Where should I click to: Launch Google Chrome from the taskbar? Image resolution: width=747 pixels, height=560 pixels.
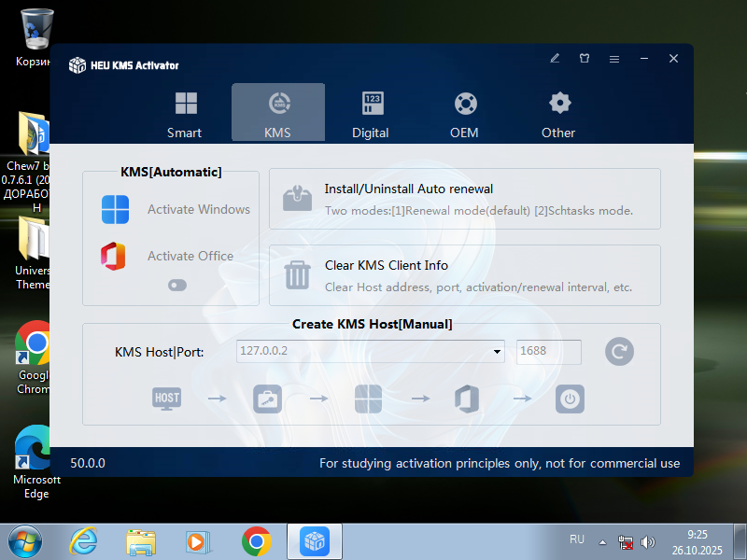click(256, 541)
